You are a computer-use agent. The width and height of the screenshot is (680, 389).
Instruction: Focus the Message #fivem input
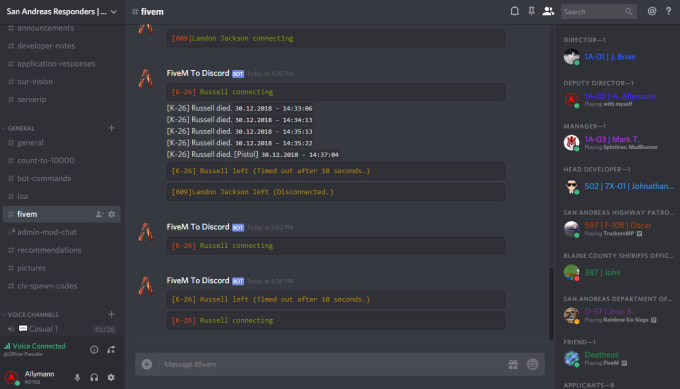pyautogui.click(x=332, y=364)
